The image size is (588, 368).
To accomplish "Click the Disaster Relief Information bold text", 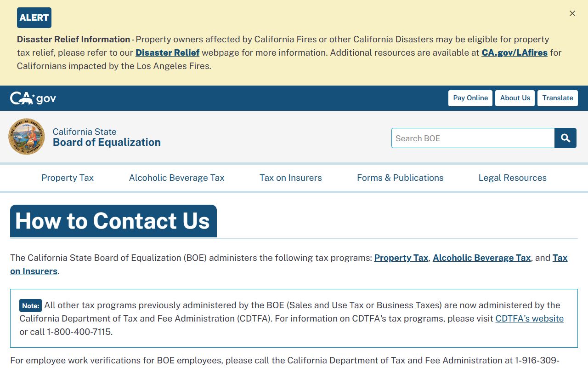I will (73, 39).
